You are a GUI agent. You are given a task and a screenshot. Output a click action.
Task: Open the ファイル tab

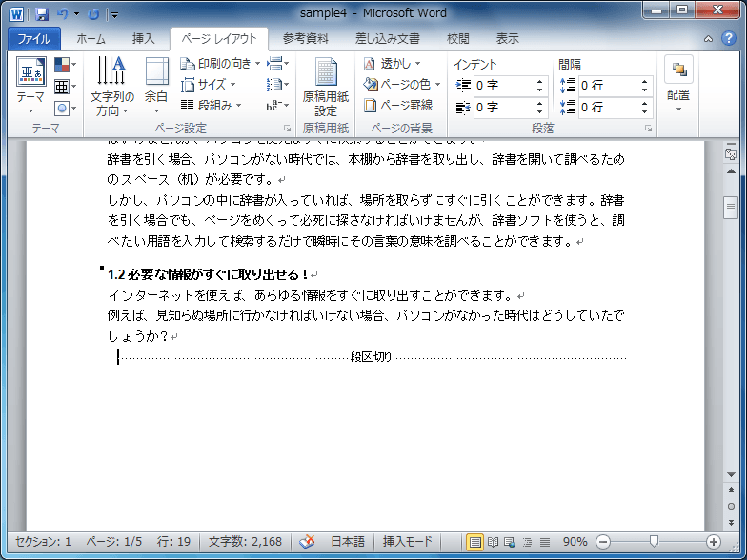pyautogui.click(x=34, y=39)
